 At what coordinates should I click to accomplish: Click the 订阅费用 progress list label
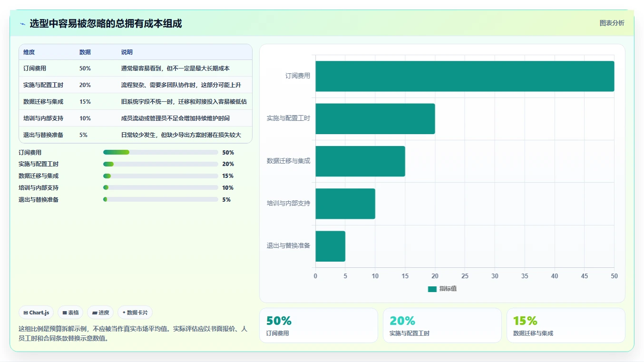click(x=30, y=152)
